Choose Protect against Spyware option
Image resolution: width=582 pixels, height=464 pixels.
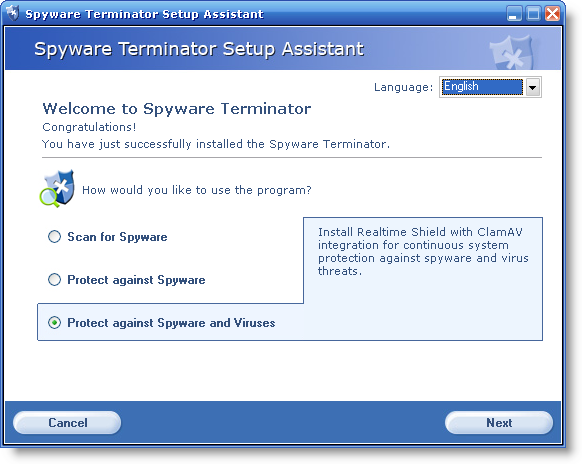tap(54, 280)
